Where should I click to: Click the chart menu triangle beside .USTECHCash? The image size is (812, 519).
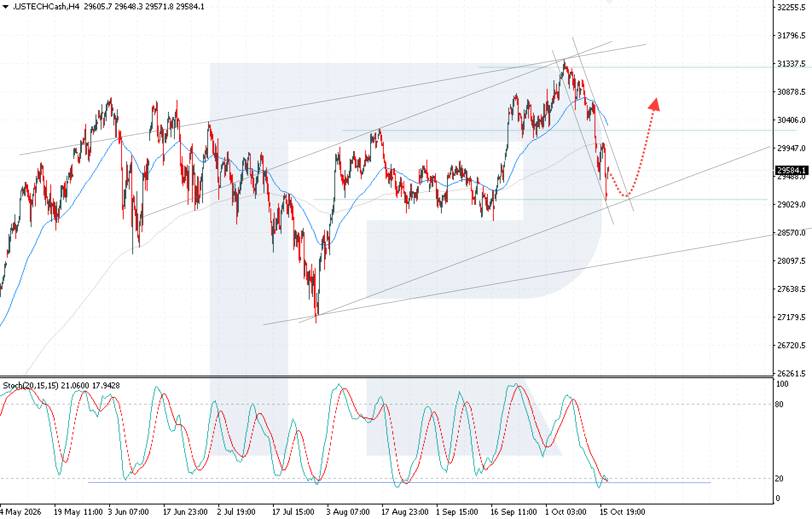[x=5, y=7]
